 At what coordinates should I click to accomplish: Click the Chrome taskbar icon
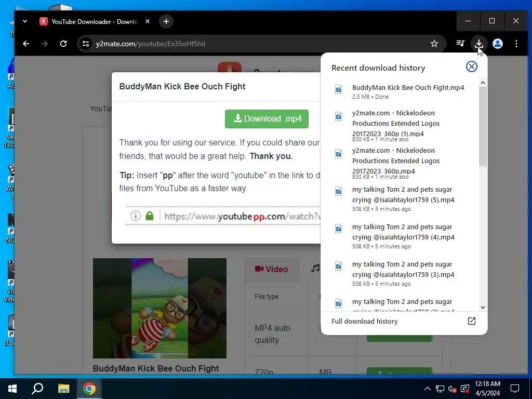[x=89, y=389]
